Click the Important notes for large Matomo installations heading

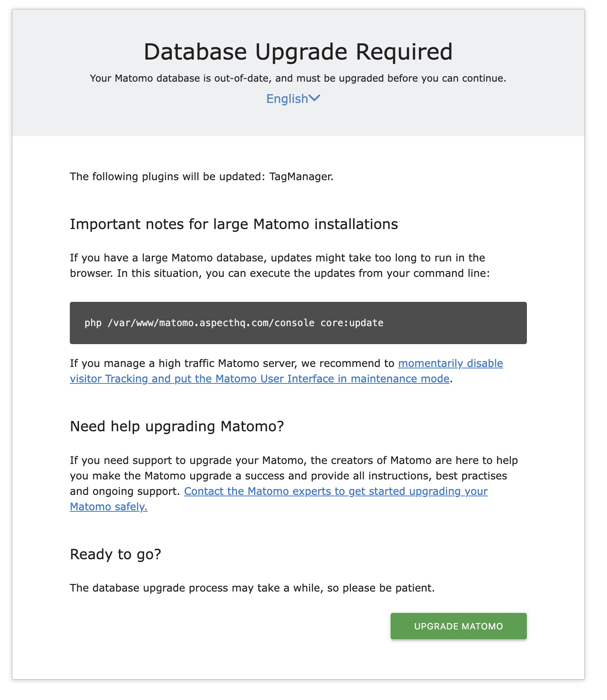pos(234,224)
